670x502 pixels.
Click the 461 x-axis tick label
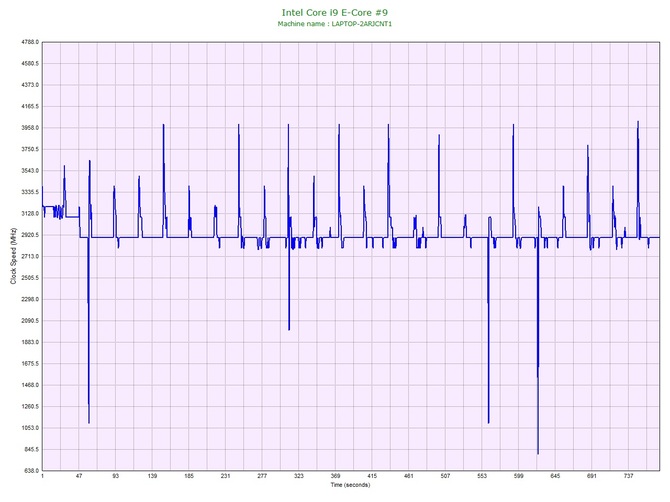pyautogui.click(x=408, y=476)
